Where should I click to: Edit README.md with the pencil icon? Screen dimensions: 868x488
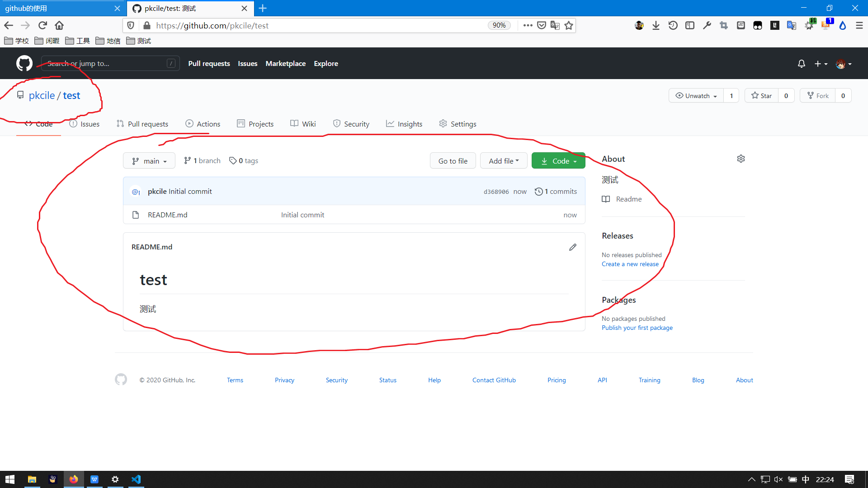pyautogui.click(x=573, y=247)
